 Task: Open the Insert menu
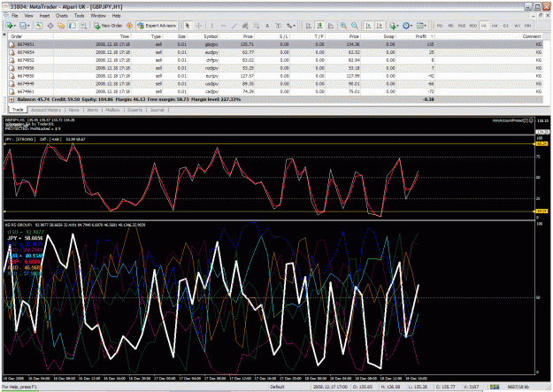(x=44, y=16)
